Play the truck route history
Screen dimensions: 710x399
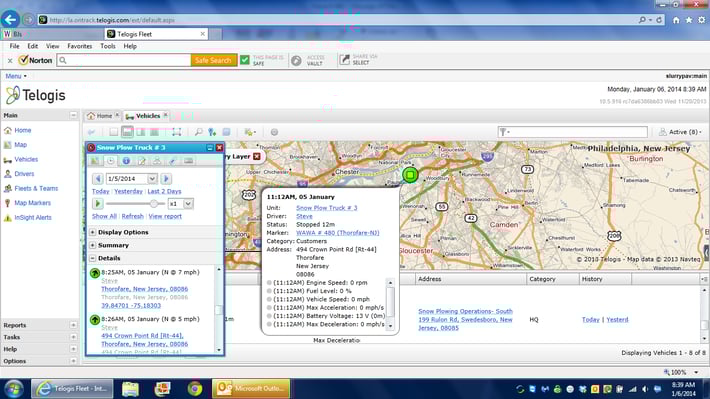(97, 204)
